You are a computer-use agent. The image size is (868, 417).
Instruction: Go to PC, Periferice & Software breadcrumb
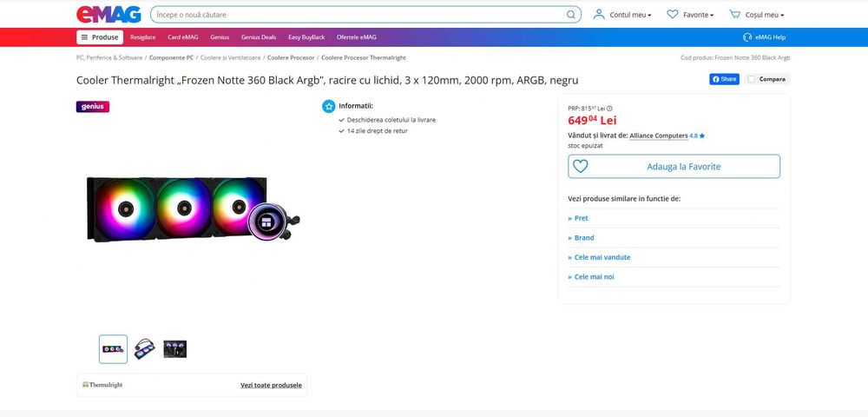pos(109,57)
